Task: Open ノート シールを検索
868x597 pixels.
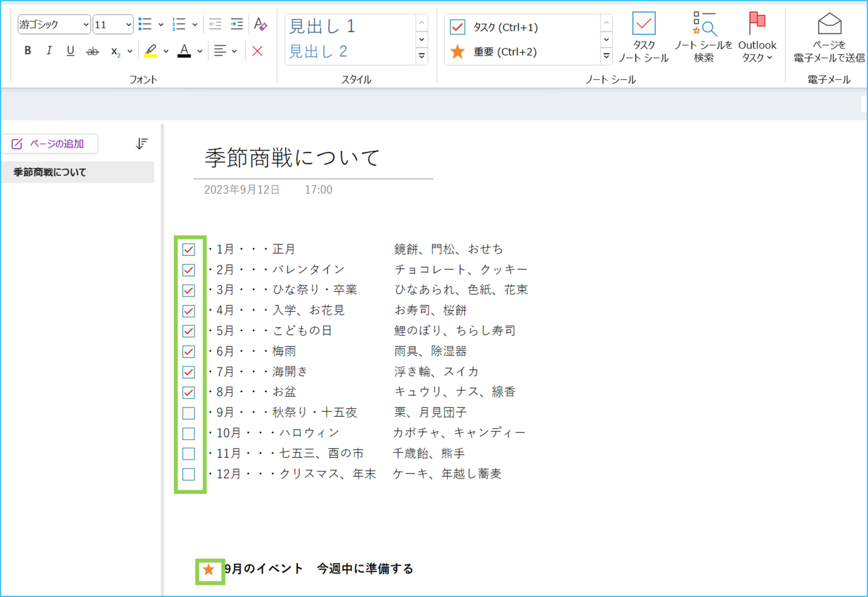Action: tap(704, 38)
